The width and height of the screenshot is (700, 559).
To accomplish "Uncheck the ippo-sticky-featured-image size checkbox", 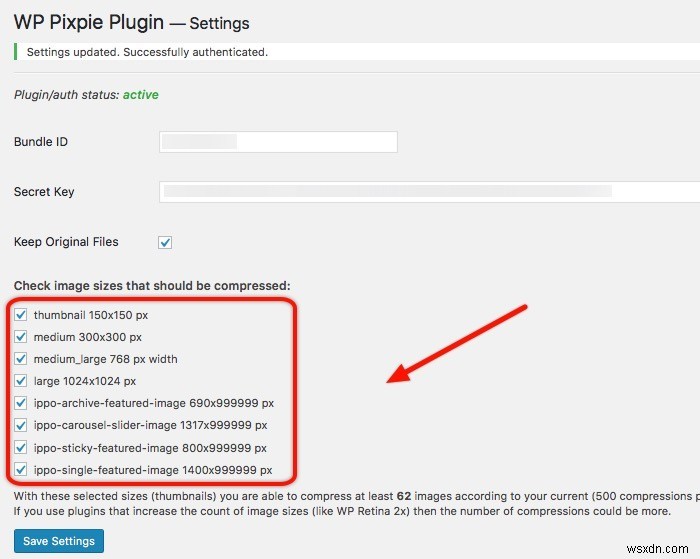I will 21,447.
